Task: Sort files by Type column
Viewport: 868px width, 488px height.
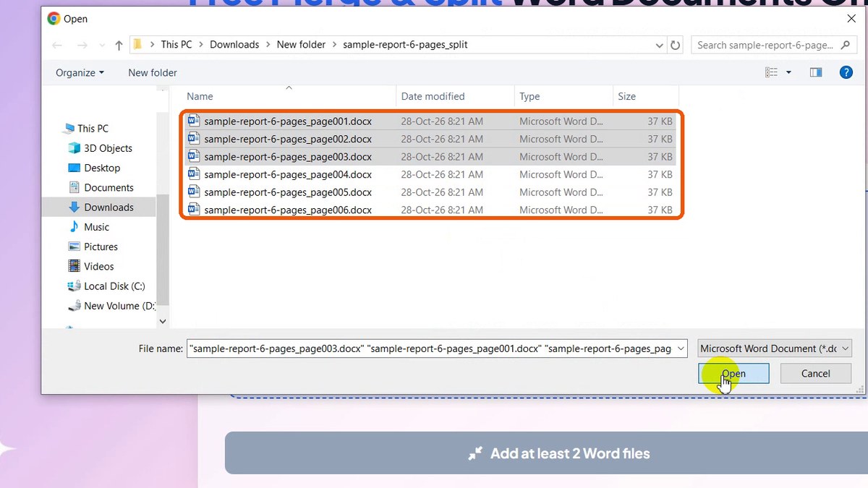Action: tap(563, 96)
